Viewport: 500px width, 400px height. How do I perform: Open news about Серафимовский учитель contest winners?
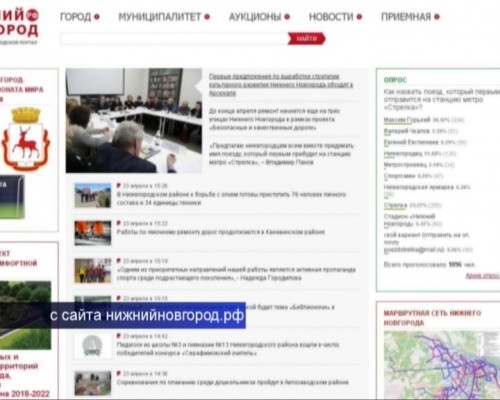pos(228,349)
